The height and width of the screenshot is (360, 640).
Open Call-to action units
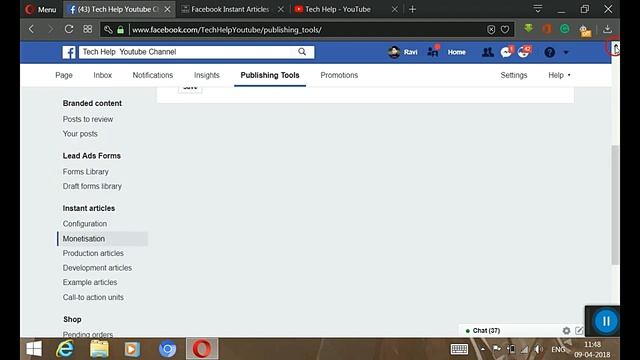point(93,297)
